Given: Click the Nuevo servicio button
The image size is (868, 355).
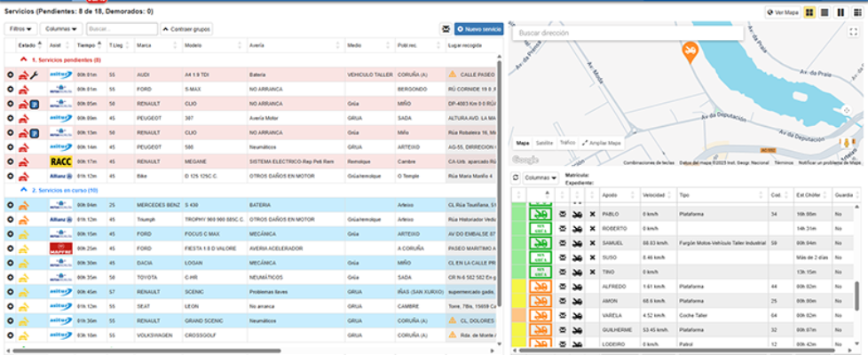Looking at the screenshot, I should click(478, 29).
